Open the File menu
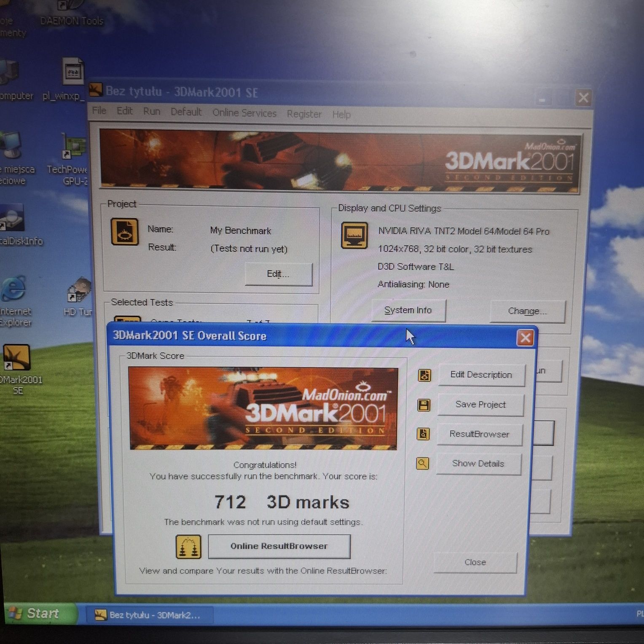The image size is (644, 644). [x=99, y=110]
